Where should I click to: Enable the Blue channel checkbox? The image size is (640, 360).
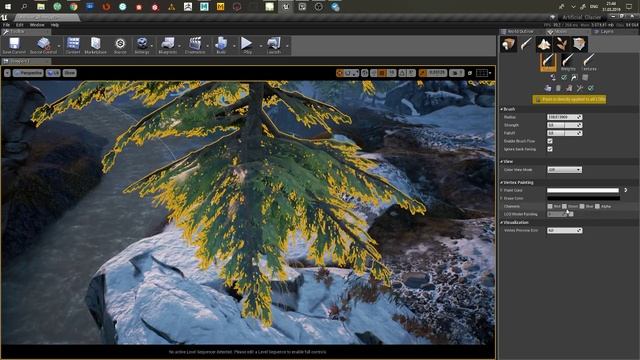(x=582, y=207)
